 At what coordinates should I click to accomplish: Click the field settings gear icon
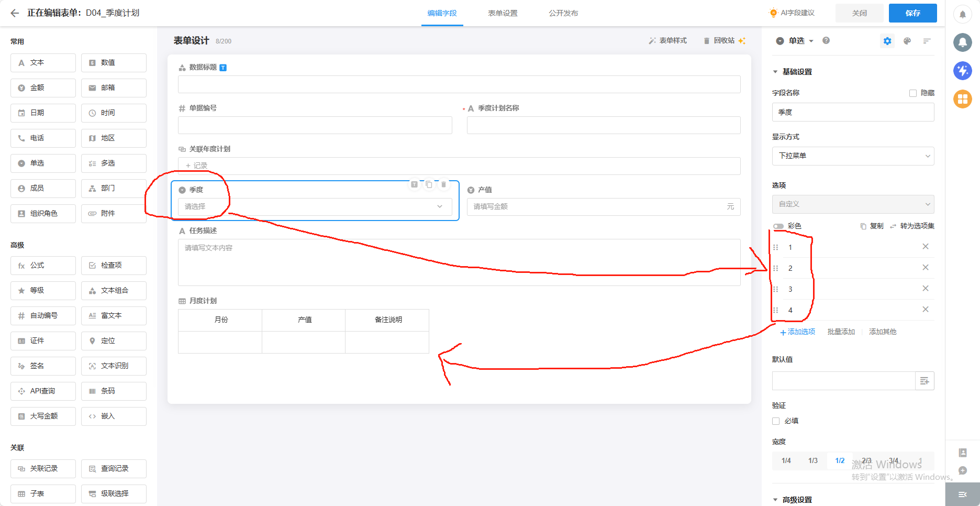pyautogui.click(x=887, y=41)
